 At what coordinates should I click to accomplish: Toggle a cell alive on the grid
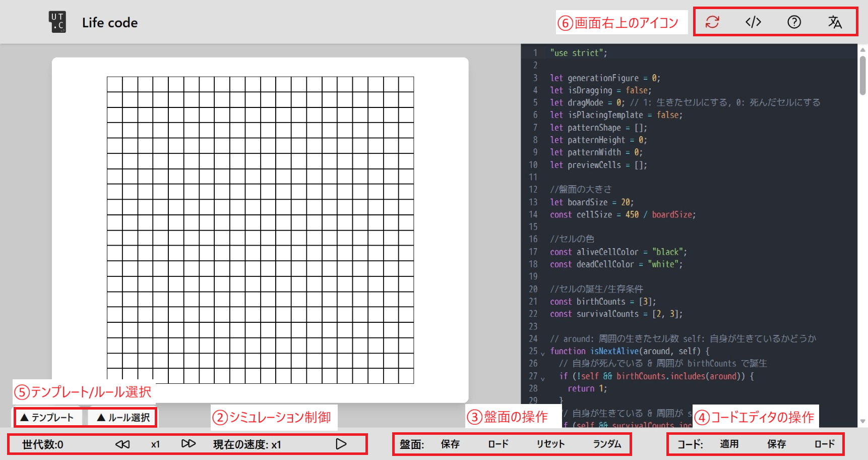[x=260, y=229]
